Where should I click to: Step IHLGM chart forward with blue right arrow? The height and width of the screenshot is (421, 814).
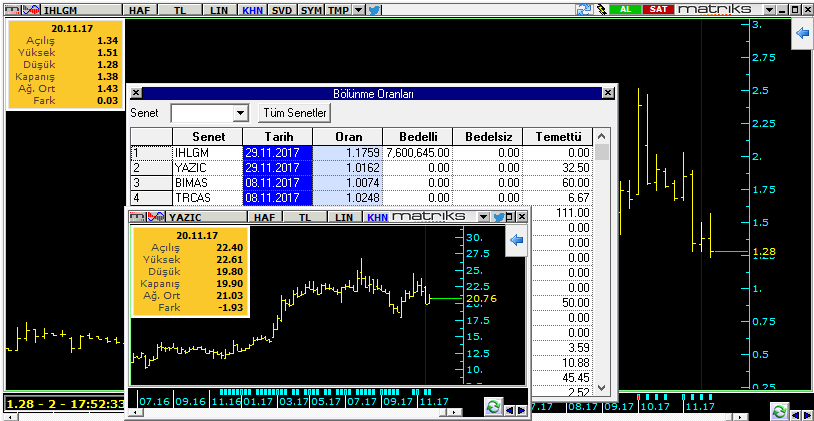pos(806,416)
